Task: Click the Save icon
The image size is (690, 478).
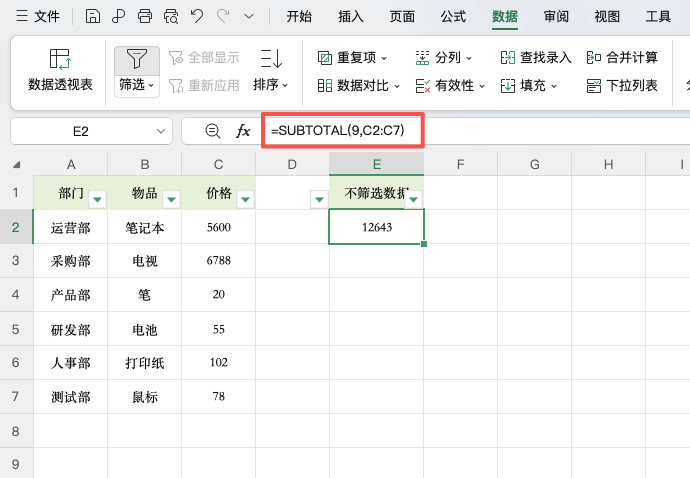Action: pyautogui.click(x=92, y=17)
